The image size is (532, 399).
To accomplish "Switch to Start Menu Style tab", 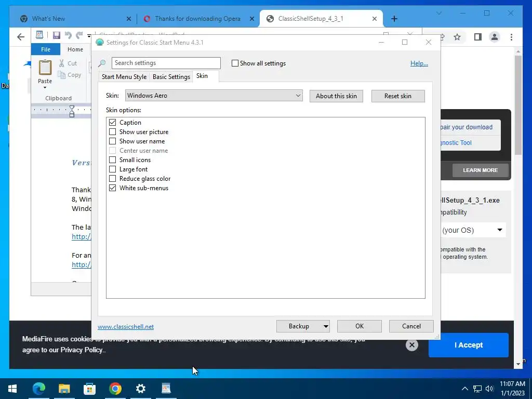I will coord(124,77).
